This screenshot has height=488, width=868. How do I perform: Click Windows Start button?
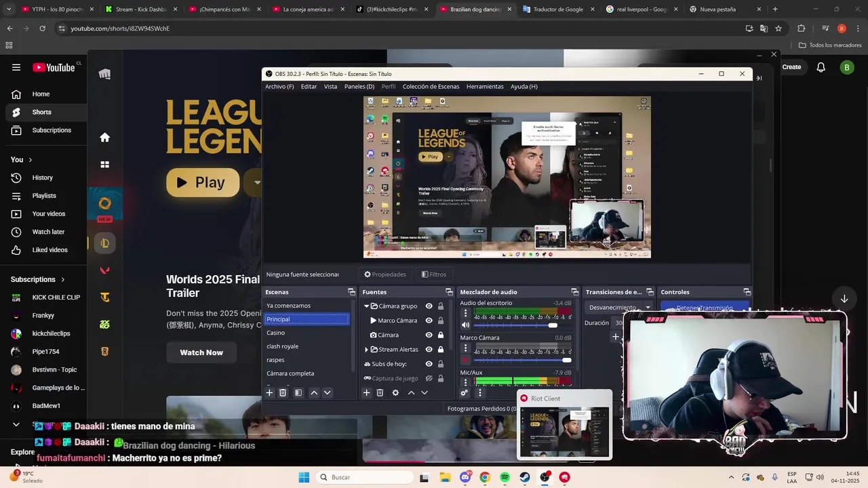[x=304, y=477]
